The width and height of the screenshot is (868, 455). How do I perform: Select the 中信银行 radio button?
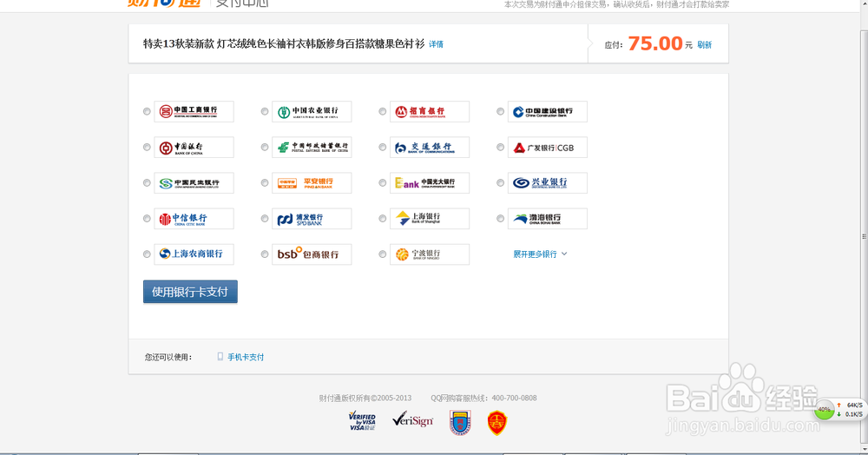[147, 219]
